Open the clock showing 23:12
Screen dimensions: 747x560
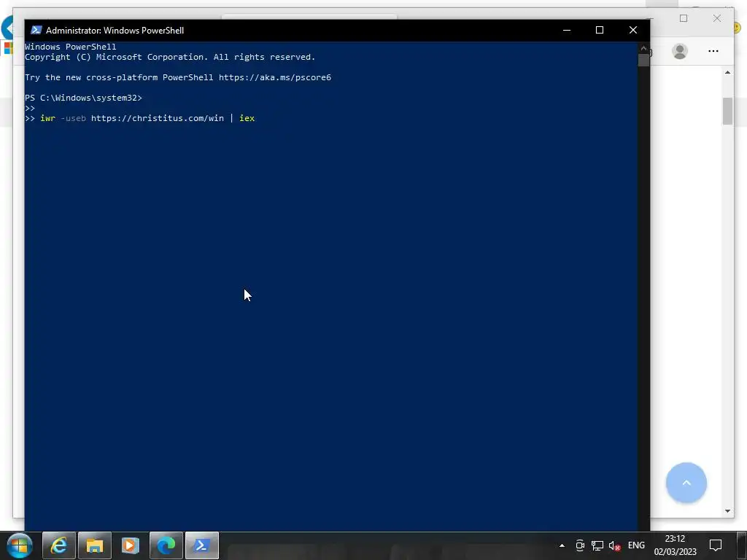tap(675, 545)
